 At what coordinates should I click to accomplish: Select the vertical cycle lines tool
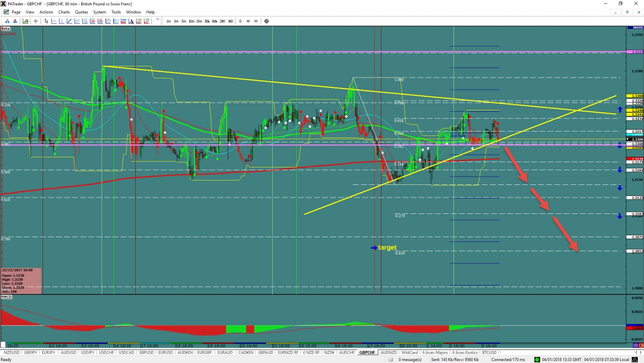116,21
